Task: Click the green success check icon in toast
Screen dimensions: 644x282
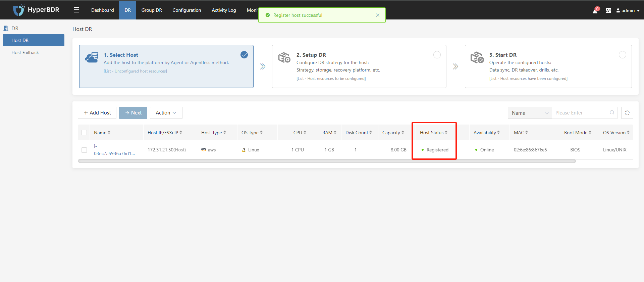Action: click(x=268, y=15)
